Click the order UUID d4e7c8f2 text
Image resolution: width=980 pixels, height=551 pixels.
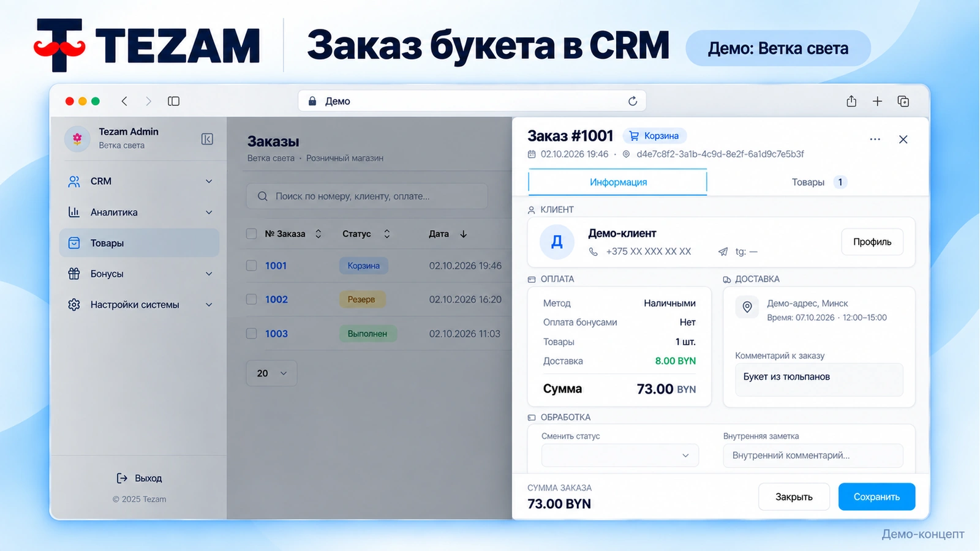click(x=720, y=154)
